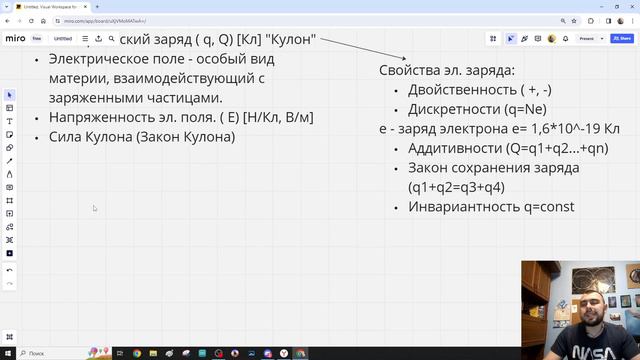
Task: Click the Free plan badge
Action: 37,38
